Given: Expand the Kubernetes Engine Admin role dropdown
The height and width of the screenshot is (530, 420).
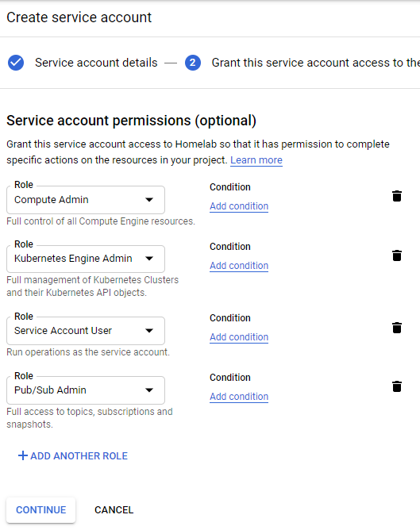Looking at the screenshot, I should (86, 259).
